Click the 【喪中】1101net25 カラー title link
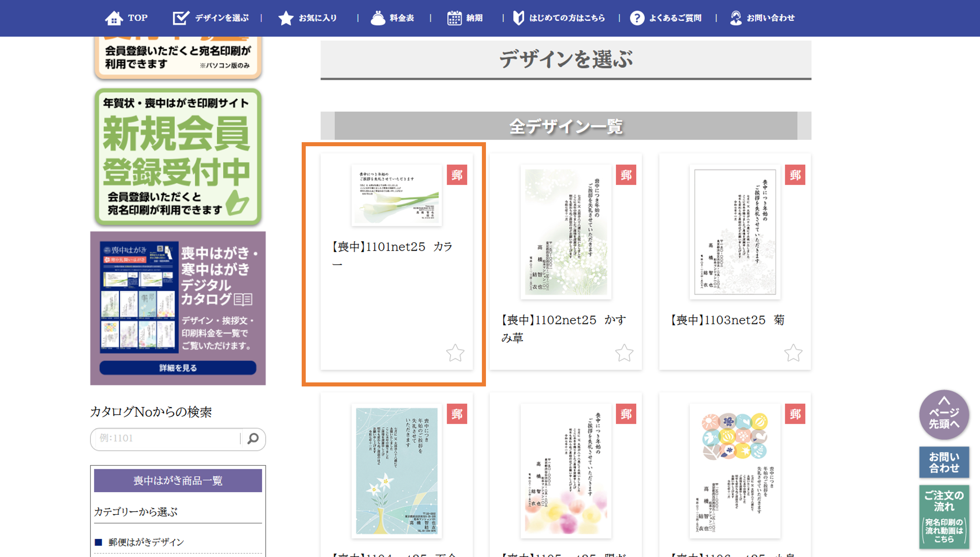Screen dimensions: 980x557 pyautogui.click(x=392, y=255)
